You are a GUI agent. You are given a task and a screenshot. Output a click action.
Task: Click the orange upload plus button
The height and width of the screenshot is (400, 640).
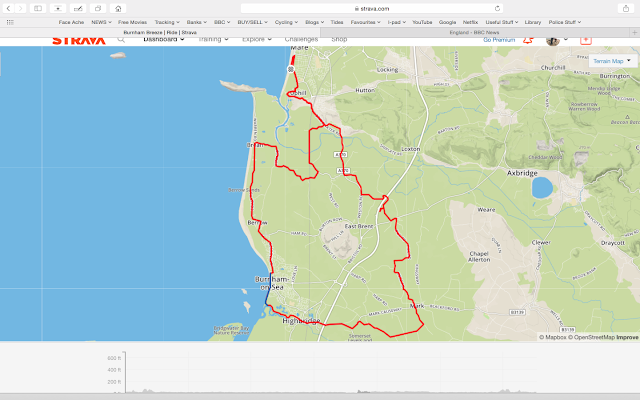click(x=586, y=40)
